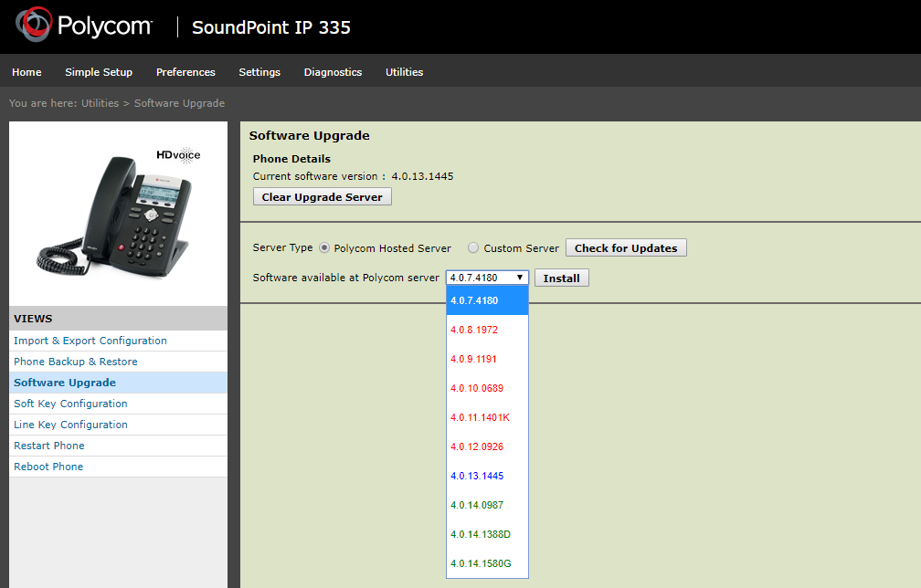The image size is (921, 588).
Task: Click the Utilities breadcrumb text
Action: [x=100, y=103]
